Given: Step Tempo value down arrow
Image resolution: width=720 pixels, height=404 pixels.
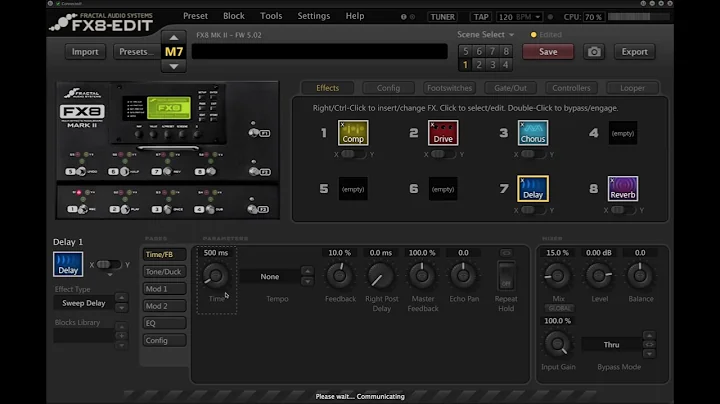Looking at the screenshot, I should [x=307, y=281].
